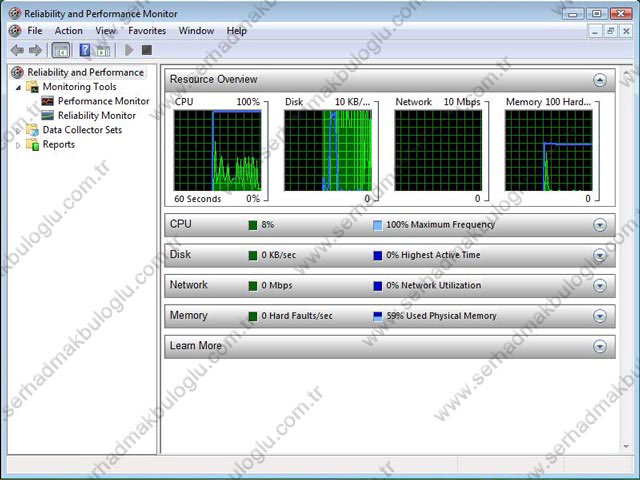The image size is (640, 480).
Task: Click the MMC icon left of File menu
Action: pyautogui.click(x=15, y=31)
